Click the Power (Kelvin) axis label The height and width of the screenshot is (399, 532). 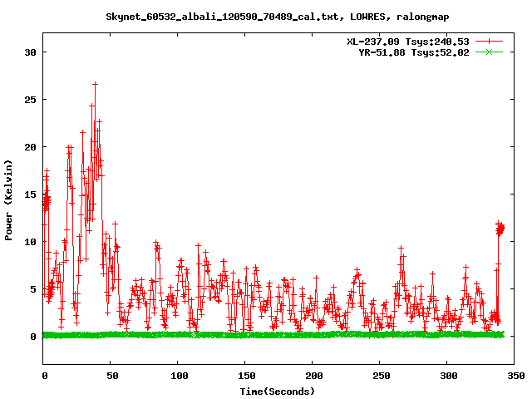[x=8, y=200]
